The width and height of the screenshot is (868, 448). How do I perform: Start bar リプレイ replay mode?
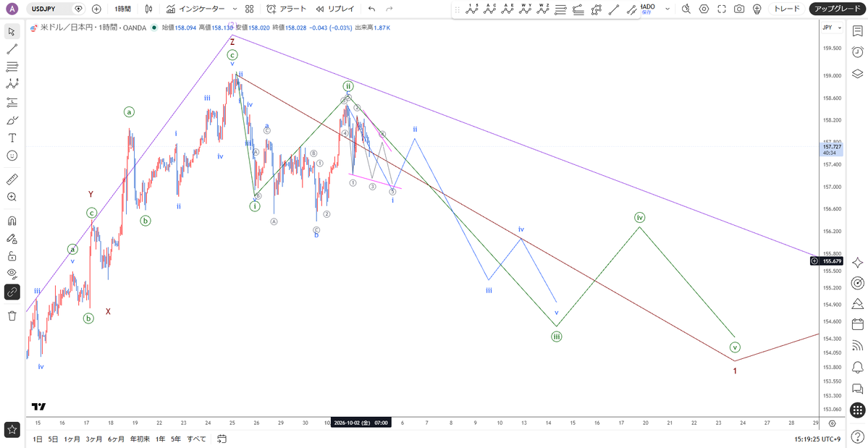point(335,9)
